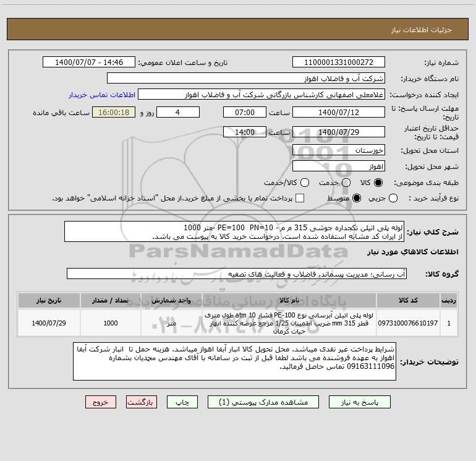Click the خروج exit button
476x461 pixels.
101,402
